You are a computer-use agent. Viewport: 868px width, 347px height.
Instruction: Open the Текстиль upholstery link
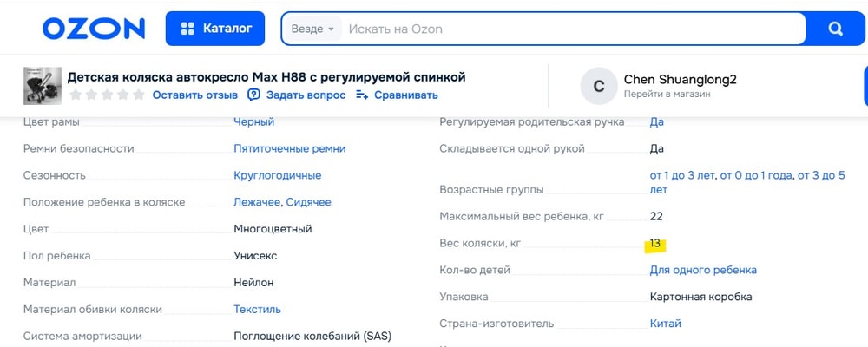pos(258,310)
